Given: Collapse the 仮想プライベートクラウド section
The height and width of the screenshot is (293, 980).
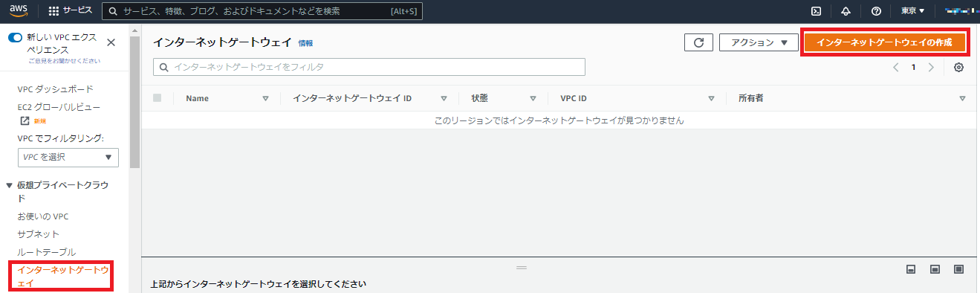Looking at the screenshot, I should click(x=9, y=184).
